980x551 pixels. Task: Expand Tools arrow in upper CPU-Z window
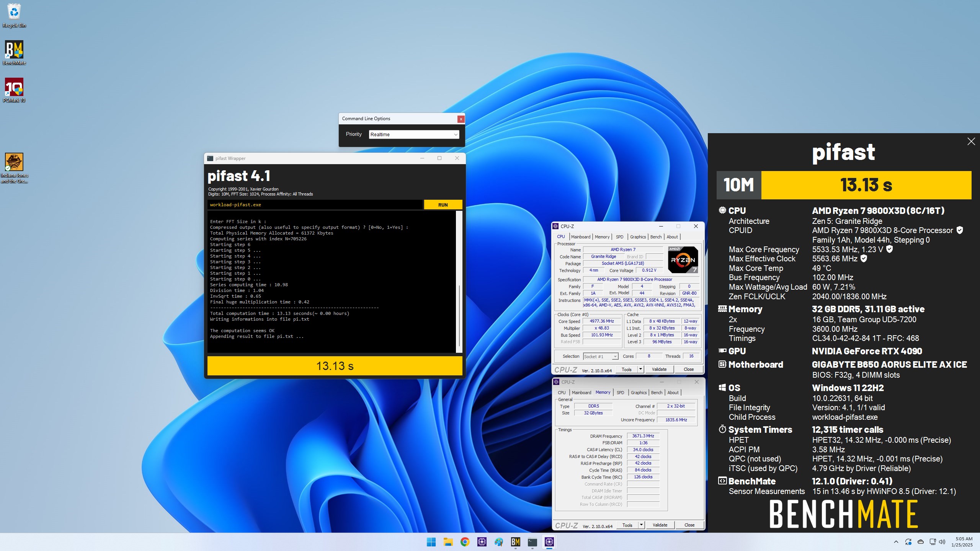[640, 369]
